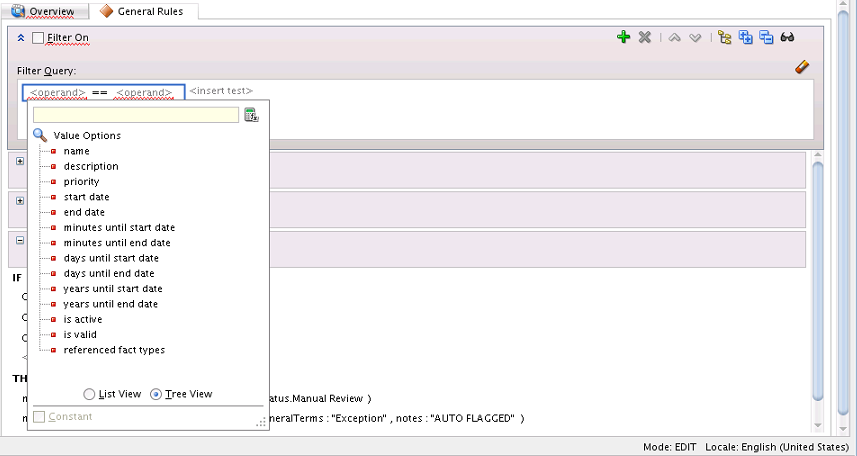Pick days until end date
Image resolution: width=857 pixels, height=456 pixels.
[109, 273]
